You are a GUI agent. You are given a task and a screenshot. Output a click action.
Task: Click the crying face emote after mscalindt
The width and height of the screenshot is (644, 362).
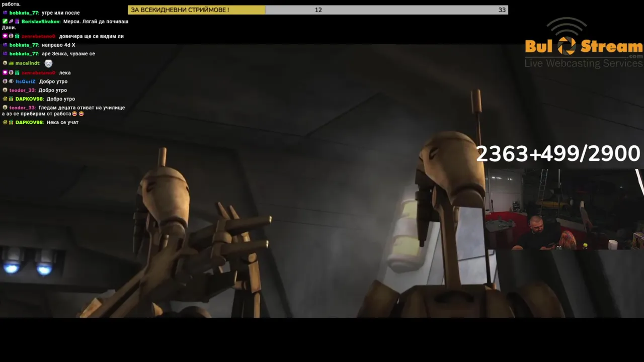(x=48, y=63)
